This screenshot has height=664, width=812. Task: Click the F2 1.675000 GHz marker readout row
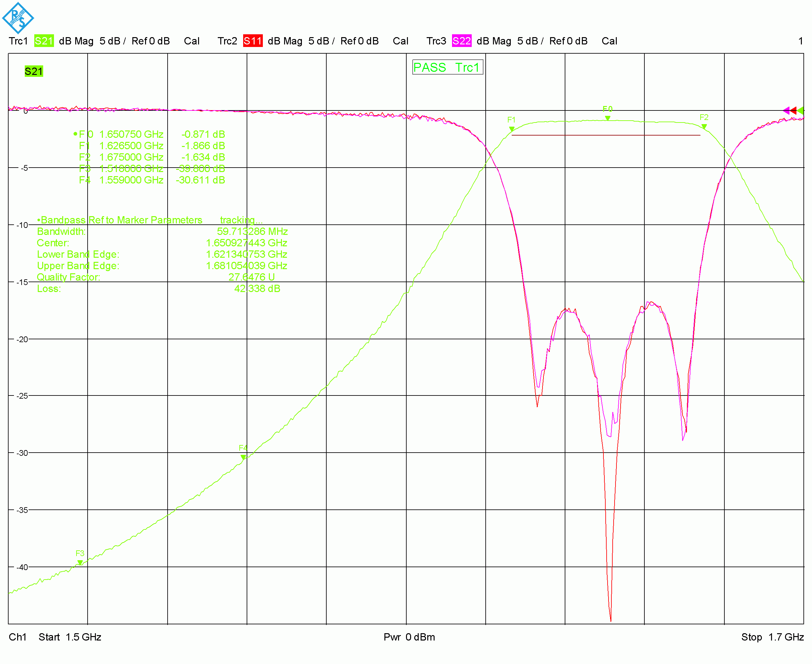click(x=152, y=157)
